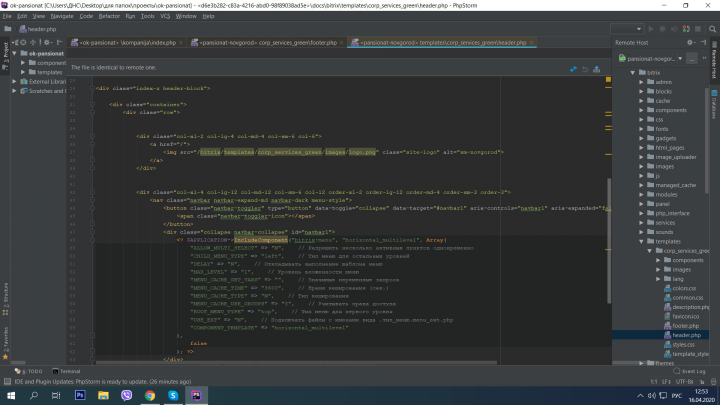Screen dimensions: 720x405
Task: Expand the modules folder in Remote Host
Action: (641, 194)
